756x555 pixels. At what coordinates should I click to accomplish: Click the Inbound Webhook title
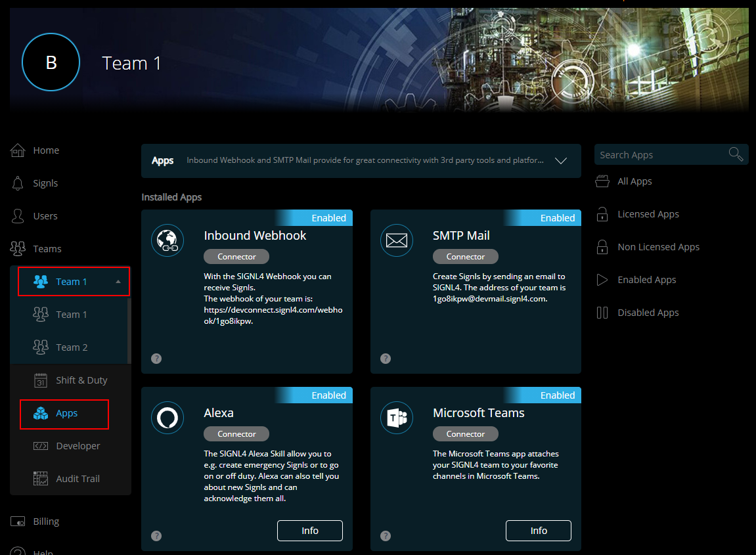coord(255,235)
